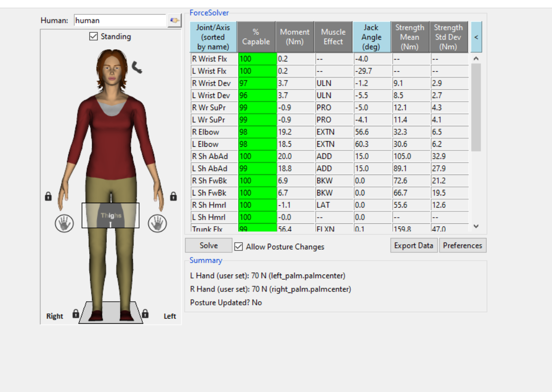
Task: Uncheck the Standing checkbox
Action: click(93, 36)
